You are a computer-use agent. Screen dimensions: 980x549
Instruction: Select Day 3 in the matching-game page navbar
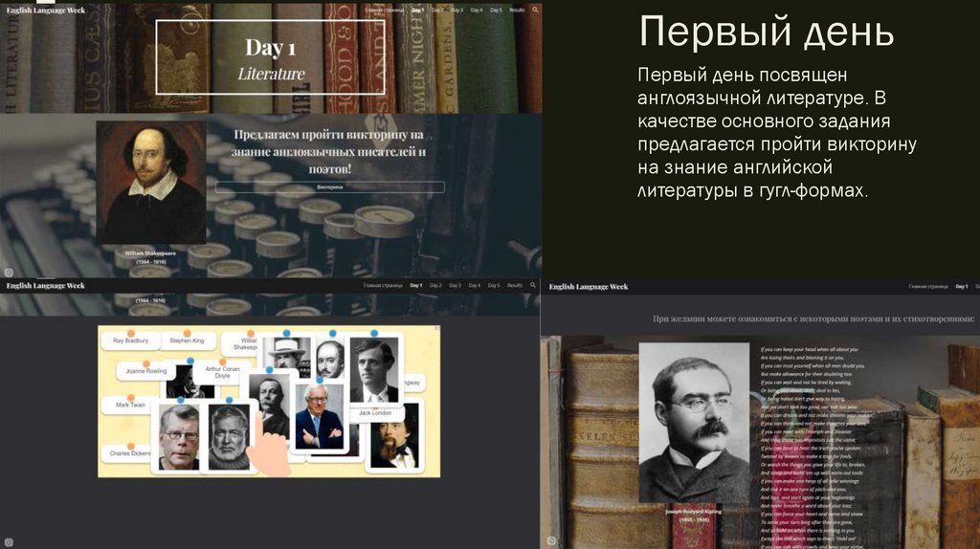[x=455, y=285]
